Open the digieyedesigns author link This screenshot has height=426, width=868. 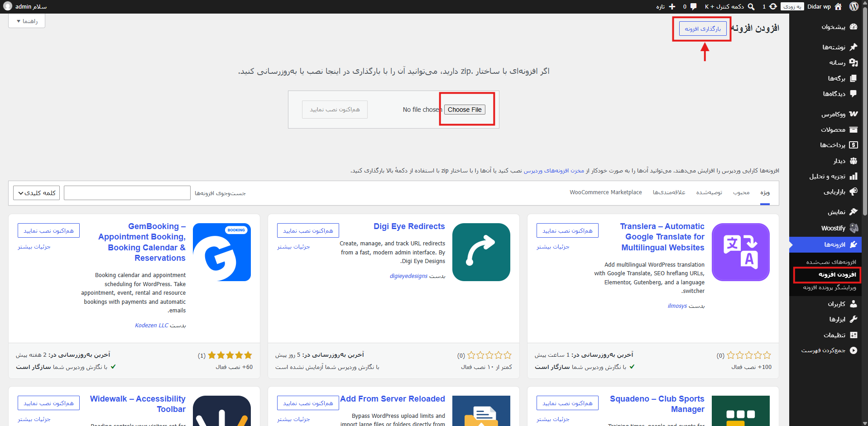click(x=408, y=276)
